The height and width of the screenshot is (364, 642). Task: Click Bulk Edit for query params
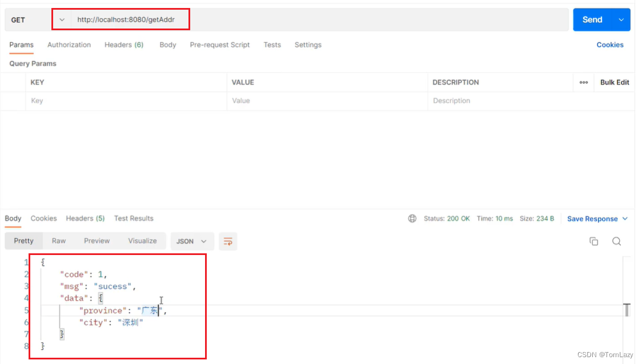tap(614, 82)
